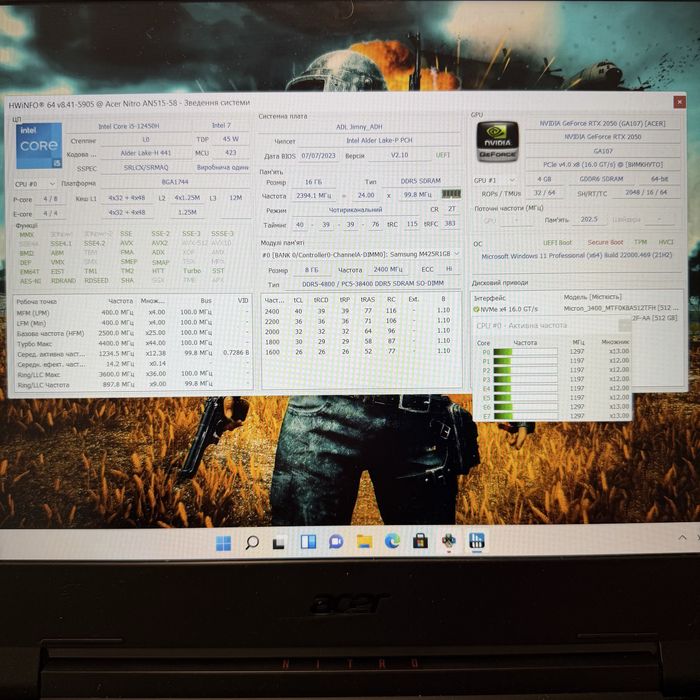700x700 pixels.
Task: Click the Intel Core i5 logo badge
Action: 39,146
